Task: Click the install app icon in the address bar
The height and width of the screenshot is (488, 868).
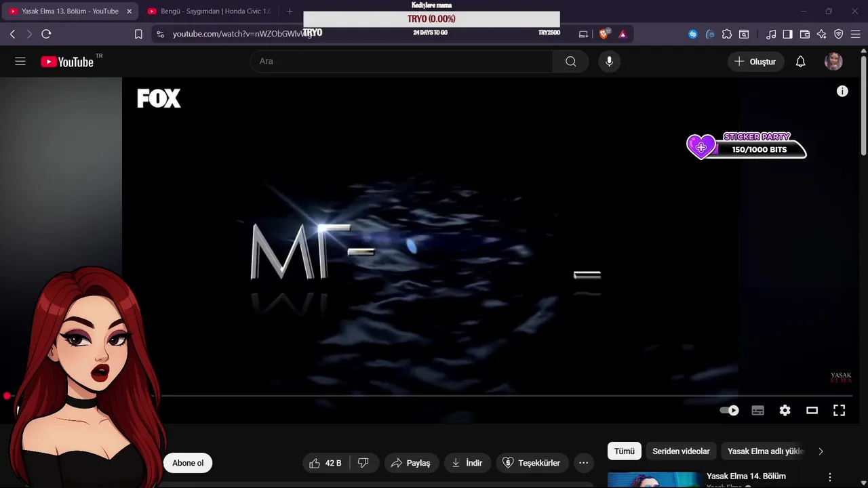Action: (583, 34)
